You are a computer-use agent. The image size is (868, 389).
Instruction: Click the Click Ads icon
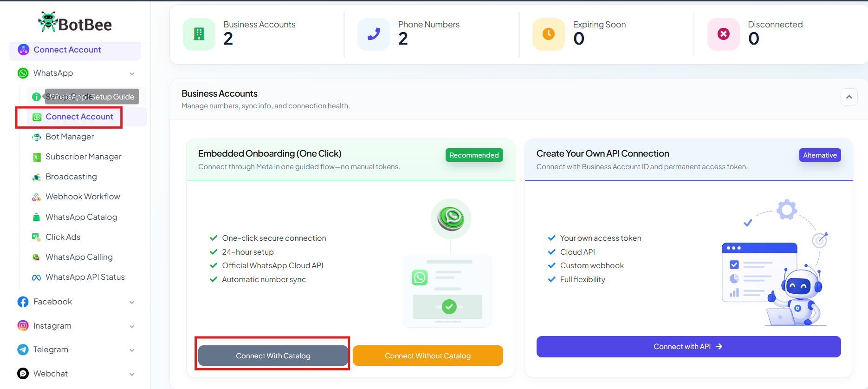pos(36,237)
